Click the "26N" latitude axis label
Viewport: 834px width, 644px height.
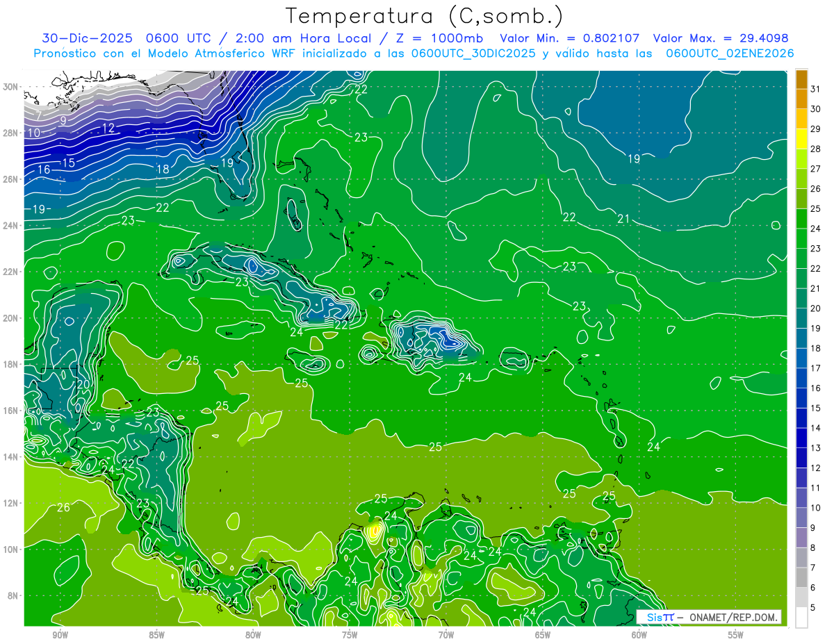tap(11, 179)
